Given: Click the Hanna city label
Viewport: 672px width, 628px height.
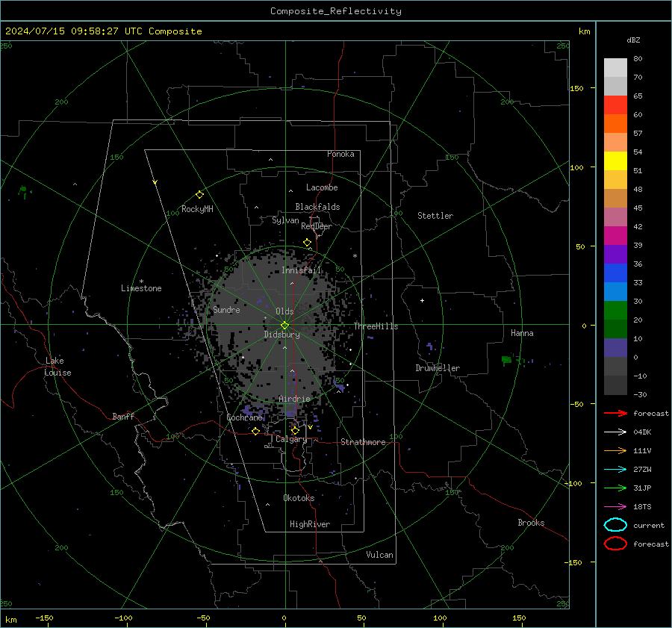Looking at the screenshot, I should (x=522, y=333).
